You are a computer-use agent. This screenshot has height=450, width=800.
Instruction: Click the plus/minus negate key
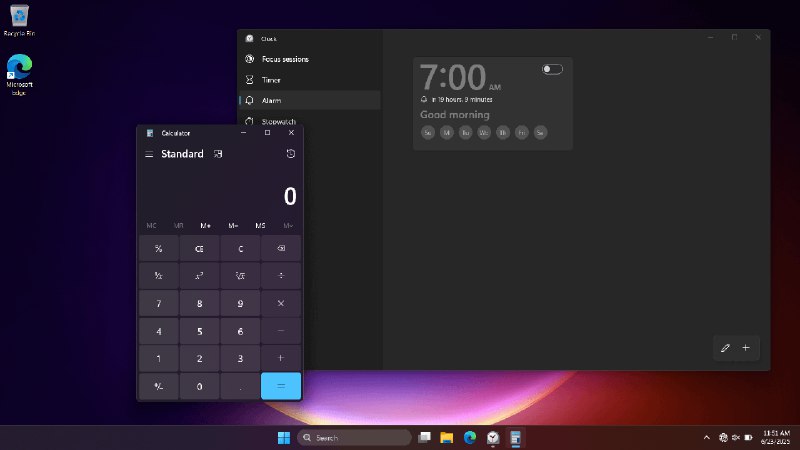coord(159,386)
